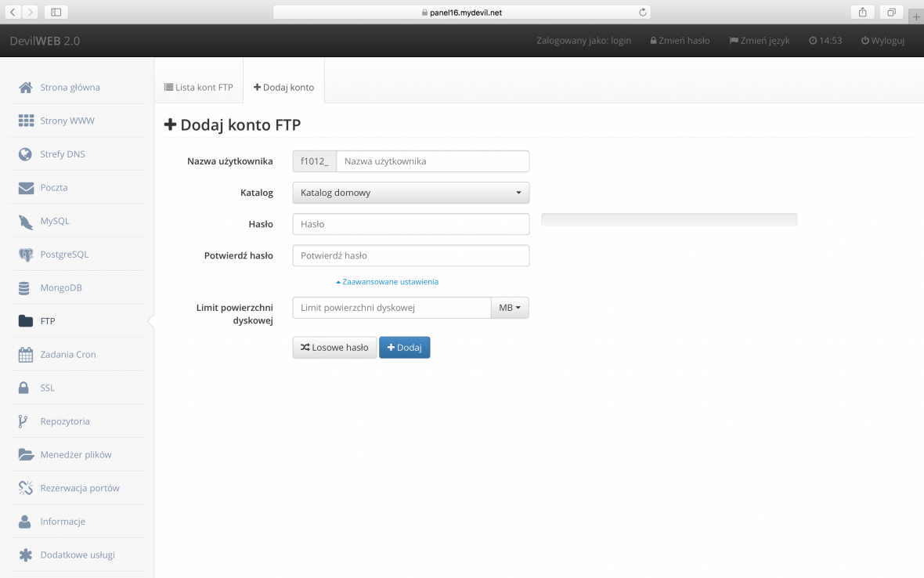The image size is (924, 578).
Task: Click the Strefy DNS globe icon
Action: 26,154
